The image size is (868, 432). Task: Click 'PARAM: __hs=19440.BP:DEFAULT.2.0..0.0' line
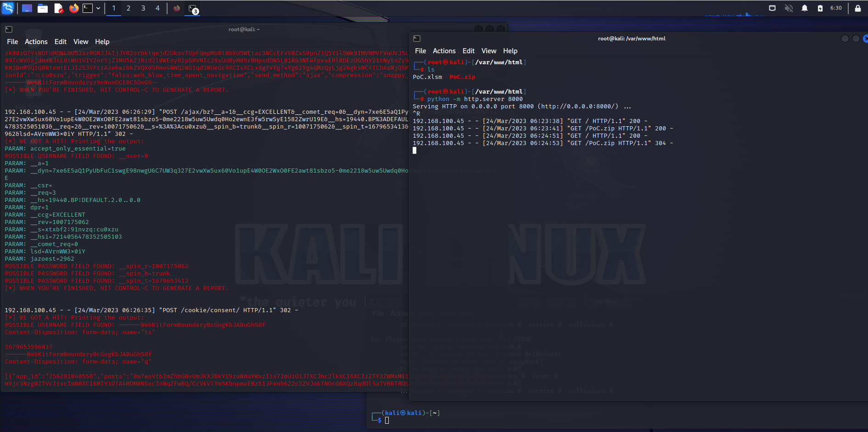[x=73, y=200]
